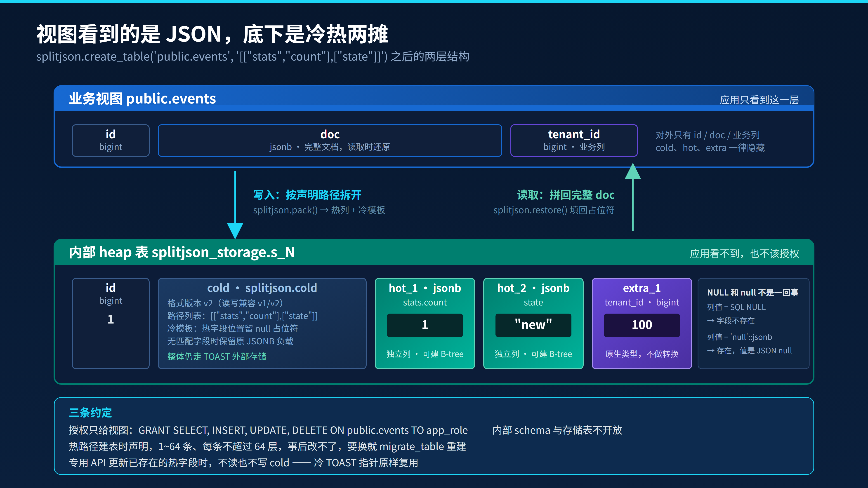Select the "new" value box in hot_2

click(533, 325)
